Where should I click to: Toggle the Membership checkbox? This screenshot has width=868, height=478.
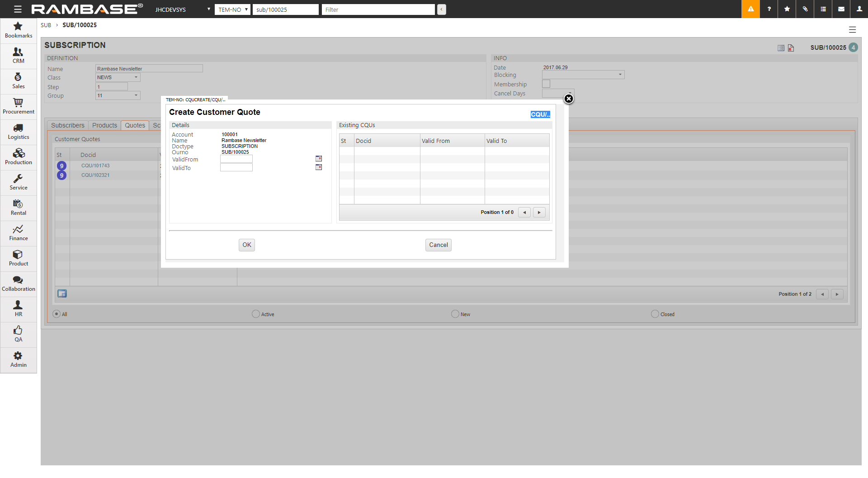(546, 84)
